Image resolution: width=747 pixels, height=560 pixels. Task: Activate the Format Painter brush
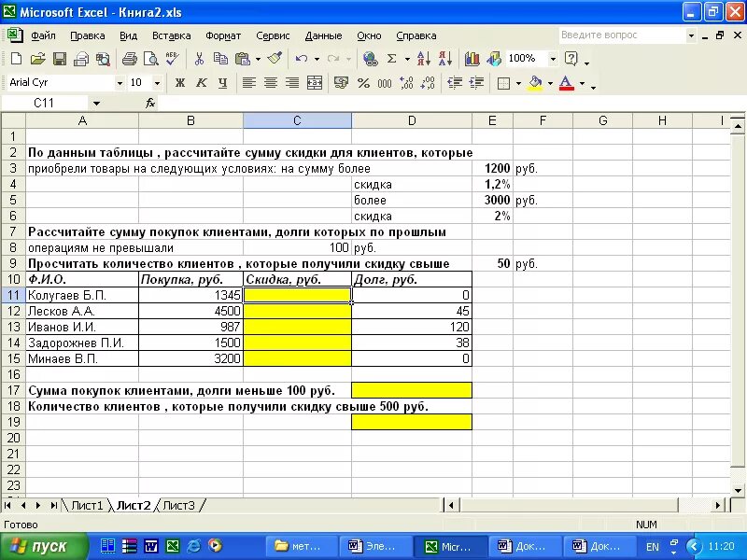[275, 59]
